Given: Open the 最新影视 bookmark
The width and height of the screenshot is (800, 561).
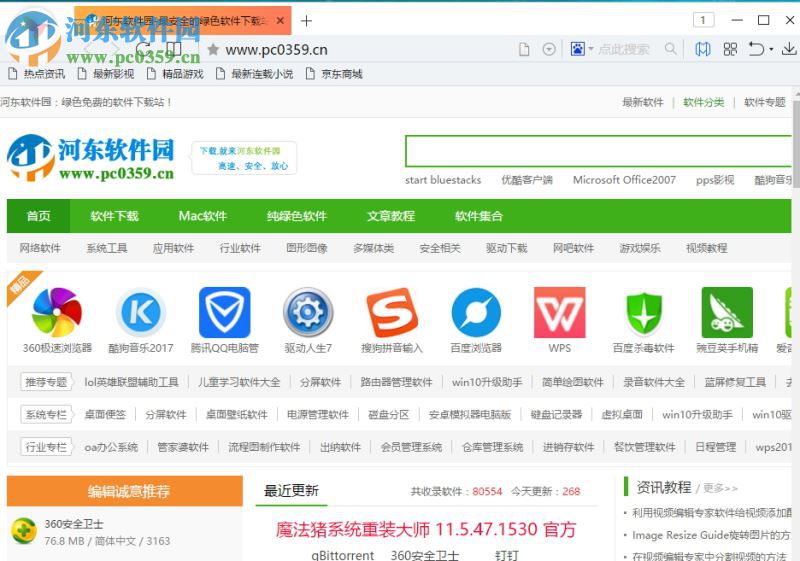Looking at the screenshot, I should tap(106, 74).
